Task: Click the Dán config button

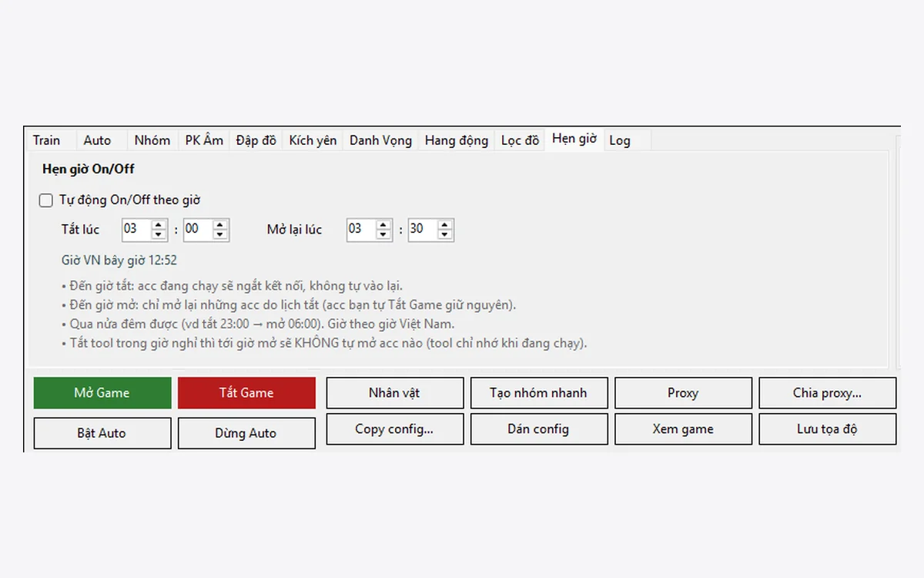Action: (539, 429)
